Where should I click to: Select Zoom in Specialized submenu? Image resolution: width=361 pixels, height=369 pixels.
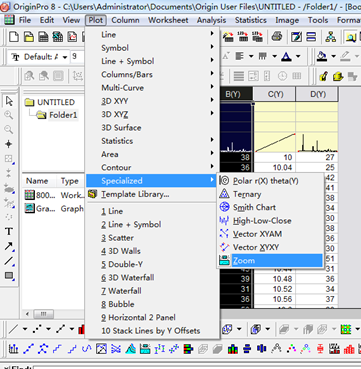point(270,261)
